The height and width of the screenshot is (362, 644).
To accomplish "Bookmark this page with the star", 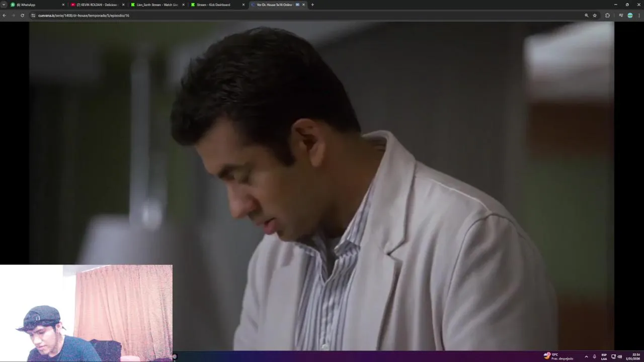I will tap(595, 16).
